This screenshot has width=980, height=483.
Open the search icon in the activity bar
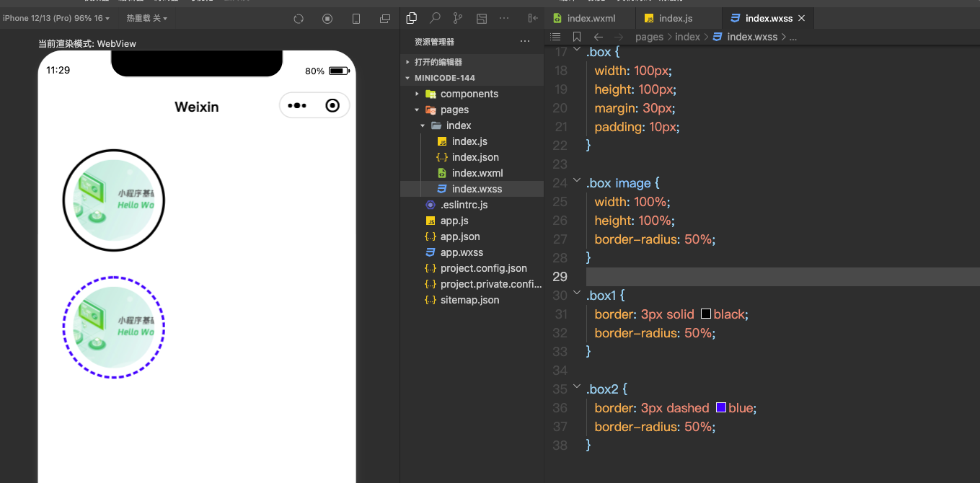coord(435,18)
